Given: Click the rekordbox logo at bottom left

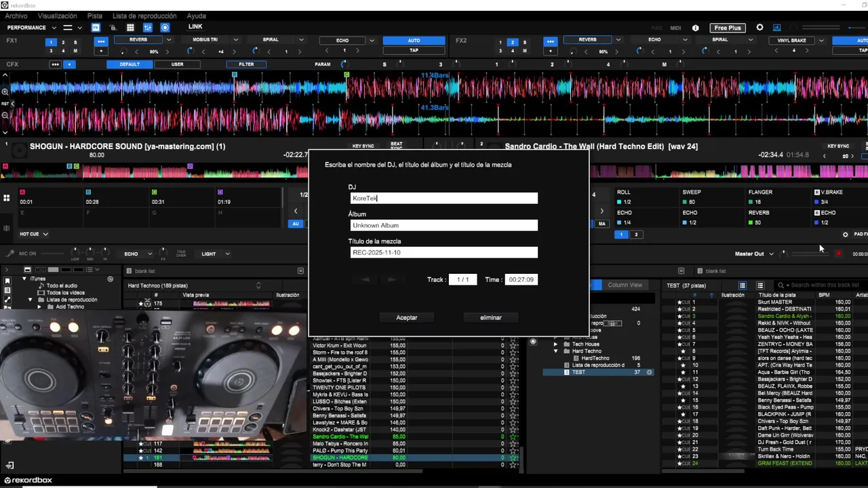Looking at the screenshot, I should coord(28,481).
